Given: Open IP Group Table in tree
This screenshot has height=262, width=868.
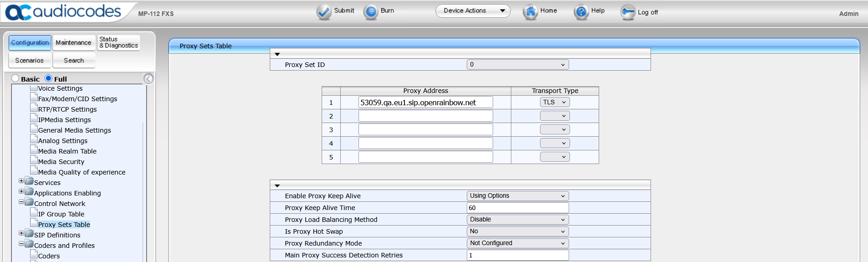Looking at the screenshot, I should click(x=61, y=214).
